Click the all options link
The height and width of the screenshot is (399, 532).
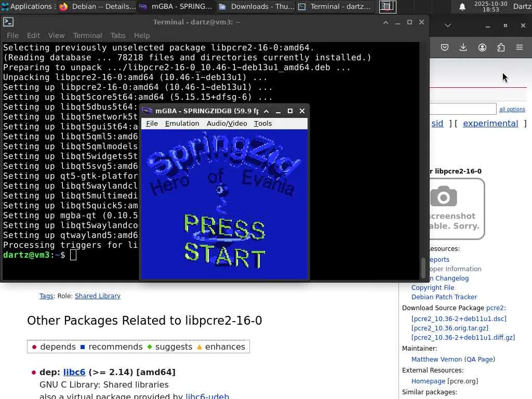click(512, 109)
